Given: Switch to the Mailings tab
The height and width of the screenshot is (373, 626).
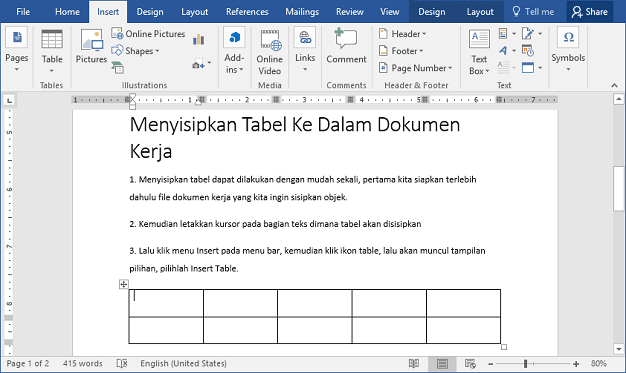Looking at the screenshot, I should (x=302, y=12).
